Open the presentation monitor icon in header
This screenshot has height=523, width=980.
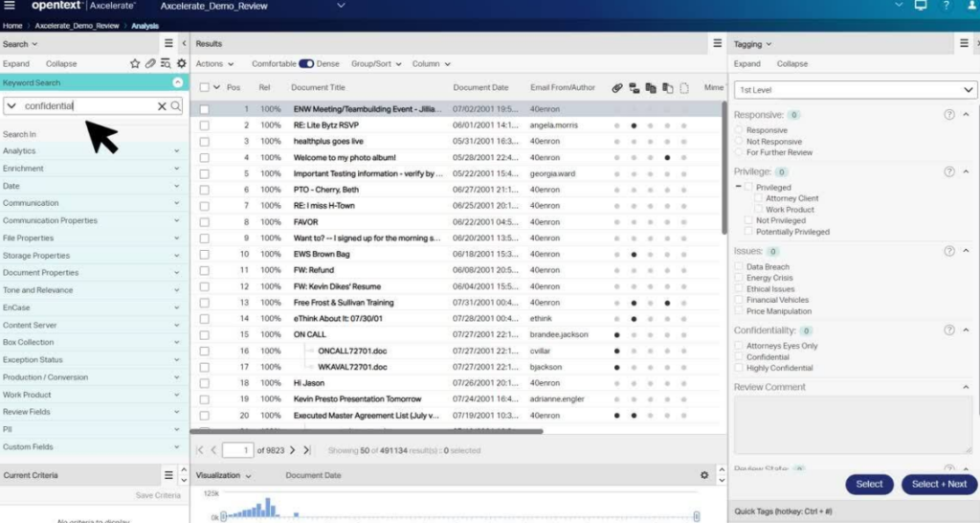[921, 6]
